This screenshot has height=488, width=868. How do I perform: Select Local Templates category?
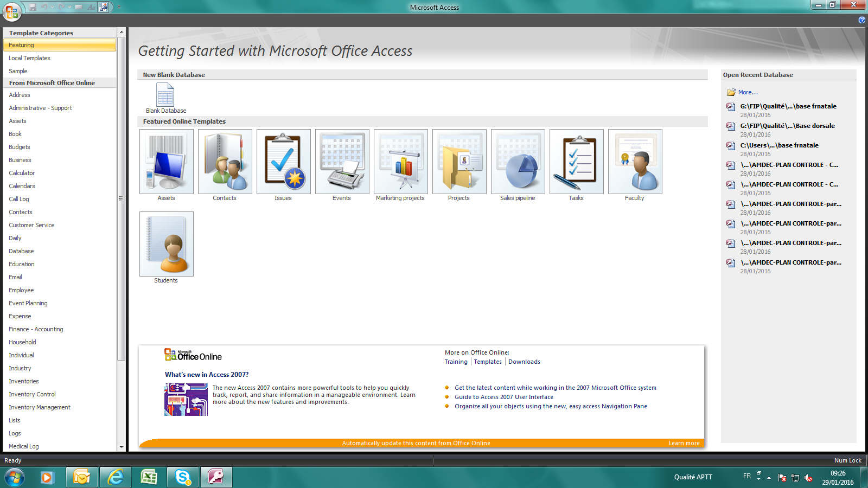click(29, 58)
